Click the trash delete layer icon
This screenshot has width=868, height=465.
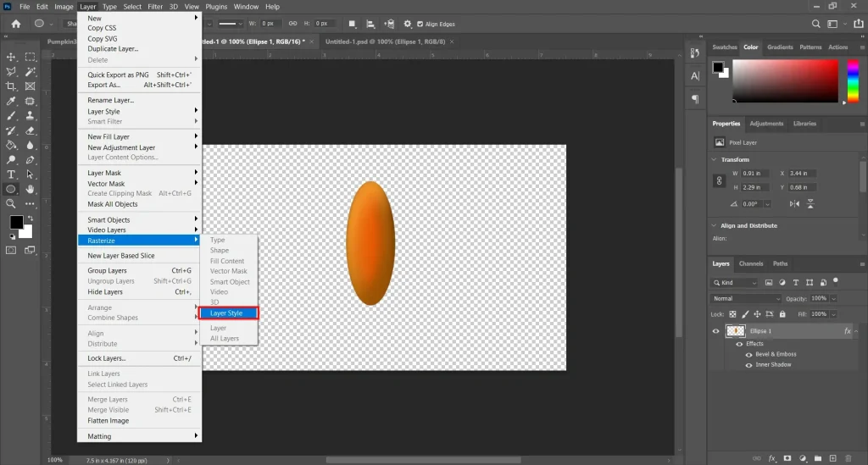tap(848, 458)
